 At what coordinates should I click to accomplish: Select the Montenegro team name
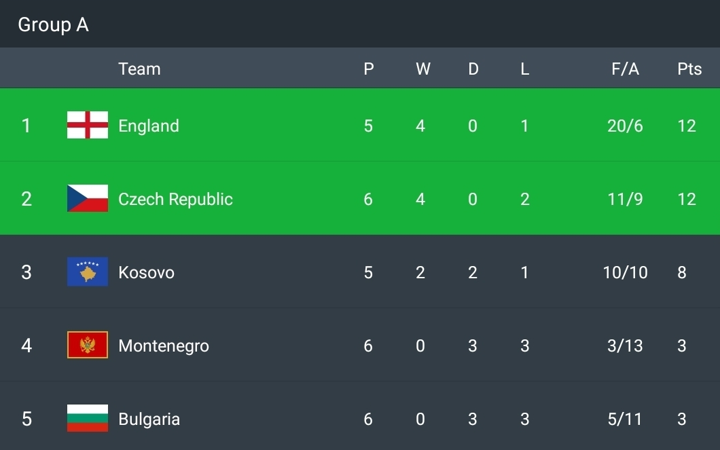(163, 346)
